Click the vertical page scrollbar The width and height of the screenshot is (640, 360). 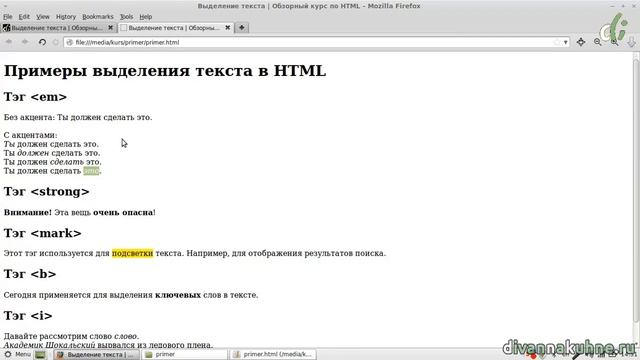[x=636, y=192]
